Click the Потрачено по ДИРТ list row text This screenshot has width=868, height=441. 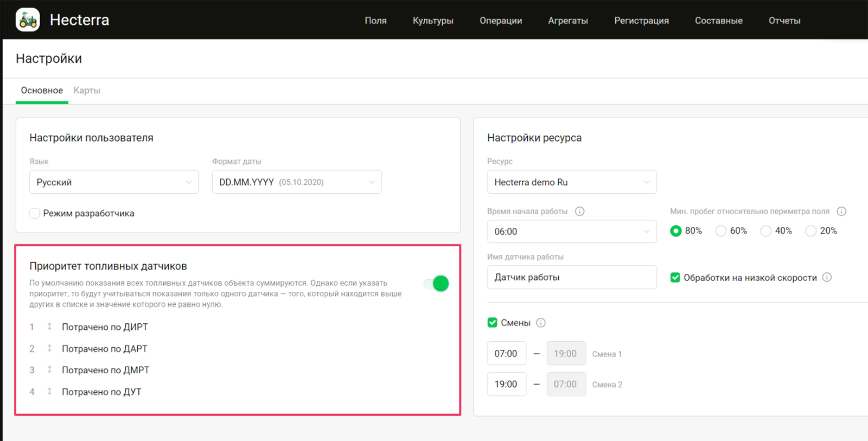(x=105, y=327)
